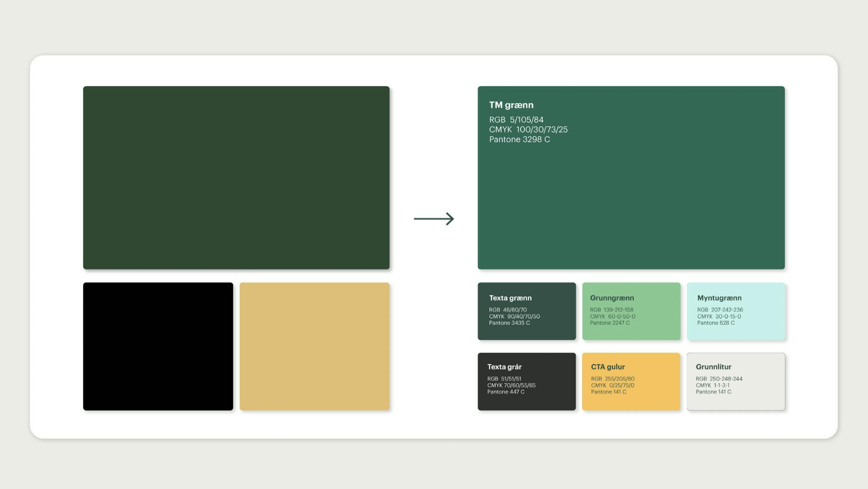
Task: Click Pantone 628 C in Myntugrænn
Action: [x=716, y=323]
